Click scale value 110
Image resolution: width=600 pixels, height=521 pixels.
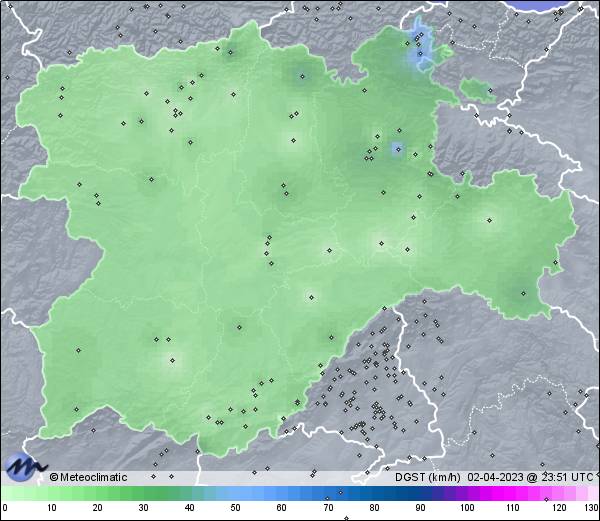513,508
